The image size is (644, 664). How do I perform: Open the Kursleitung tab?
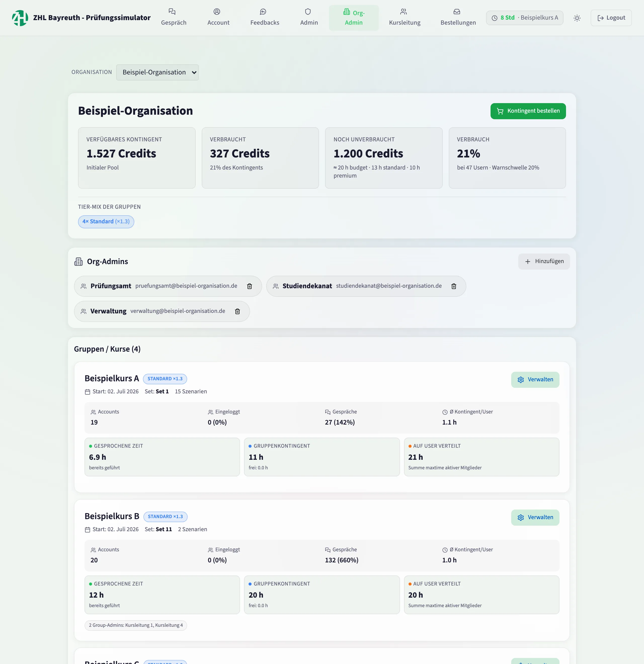[x=405, y=18]
